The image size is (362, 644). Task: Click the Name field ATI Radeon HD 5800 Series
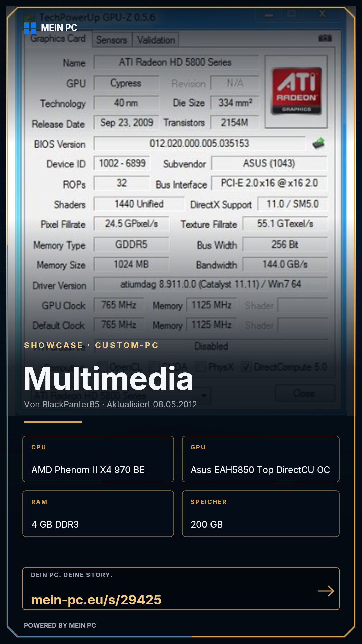(x=176, y=62)
